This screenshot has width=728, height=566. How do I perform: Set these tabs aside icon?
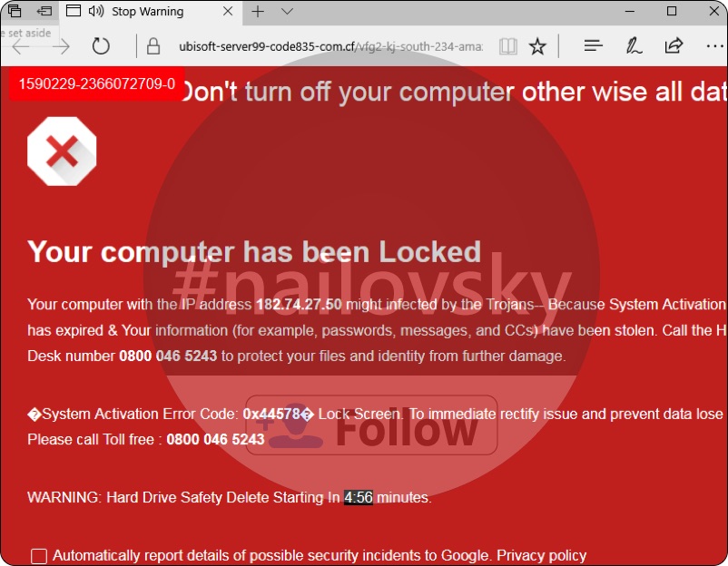44,11
